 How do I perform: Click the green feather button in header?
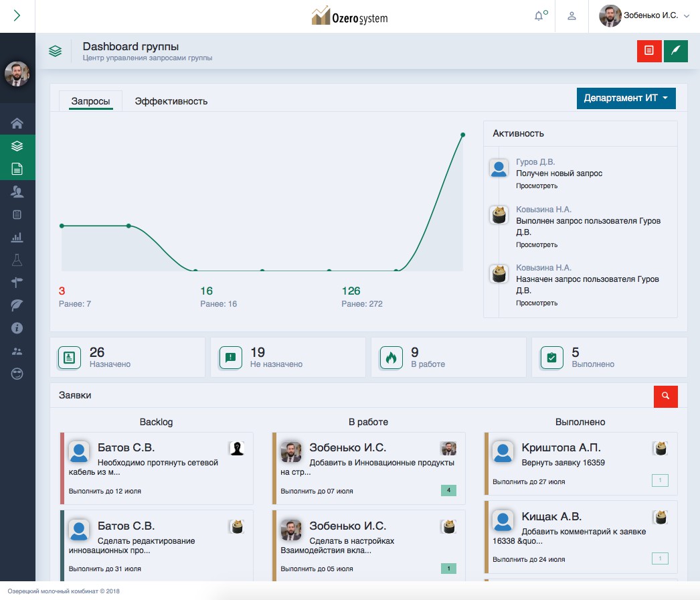[675, 50]
